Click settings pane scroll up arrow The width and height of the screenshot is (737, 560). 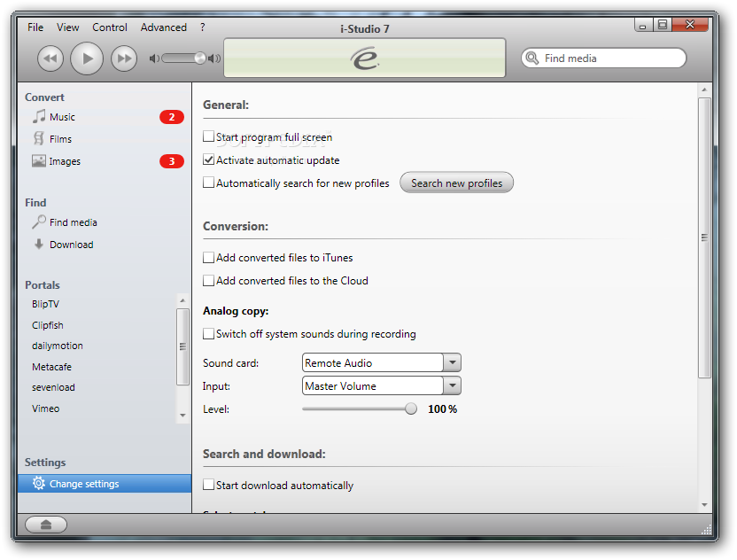[704, 89]
